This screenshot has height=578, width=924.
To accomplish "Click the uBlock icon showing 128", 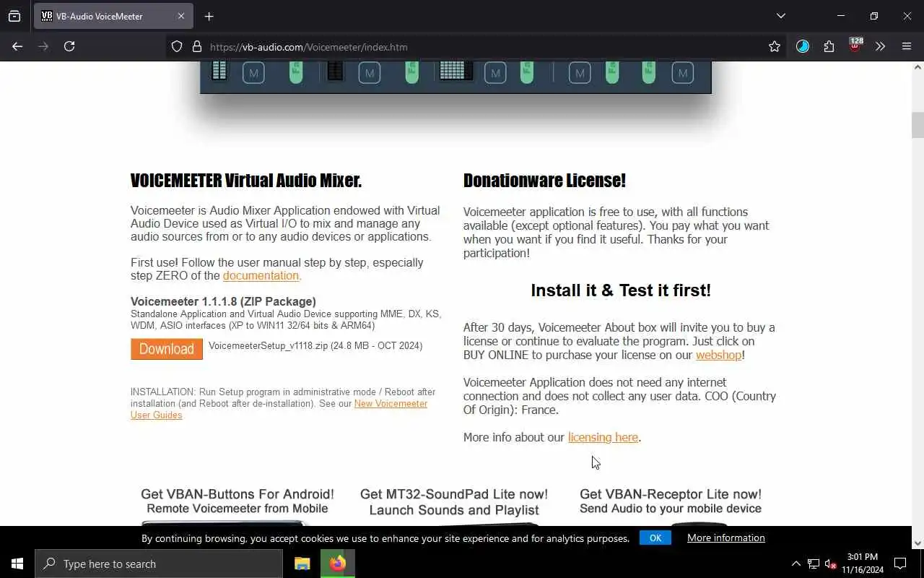I will 855,46.
